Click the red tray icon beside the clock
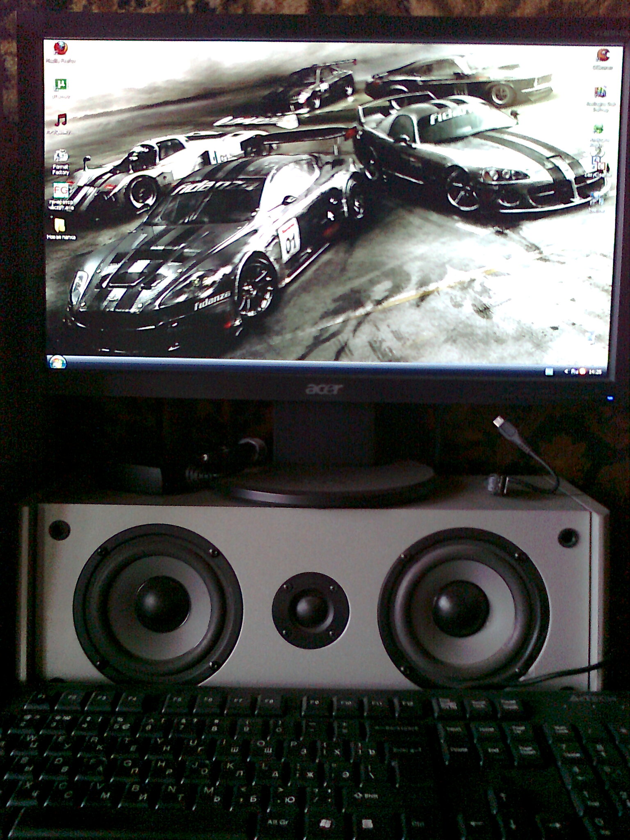 click(x=583, y=372)
